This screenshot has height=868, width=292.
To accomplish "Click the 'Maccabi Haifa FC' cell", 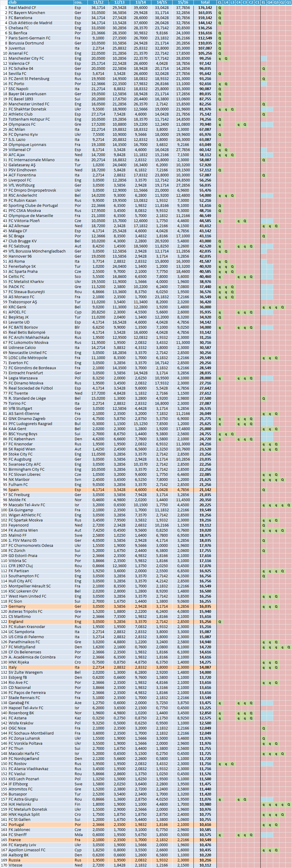I will coord(41,753).
